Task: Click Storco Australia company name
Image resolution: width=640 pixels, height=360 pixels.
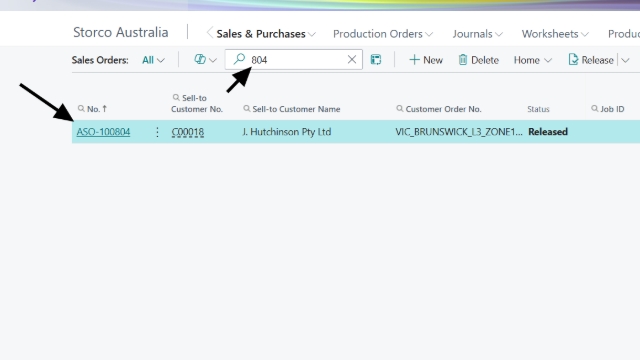Action: (x=120, y=32)
